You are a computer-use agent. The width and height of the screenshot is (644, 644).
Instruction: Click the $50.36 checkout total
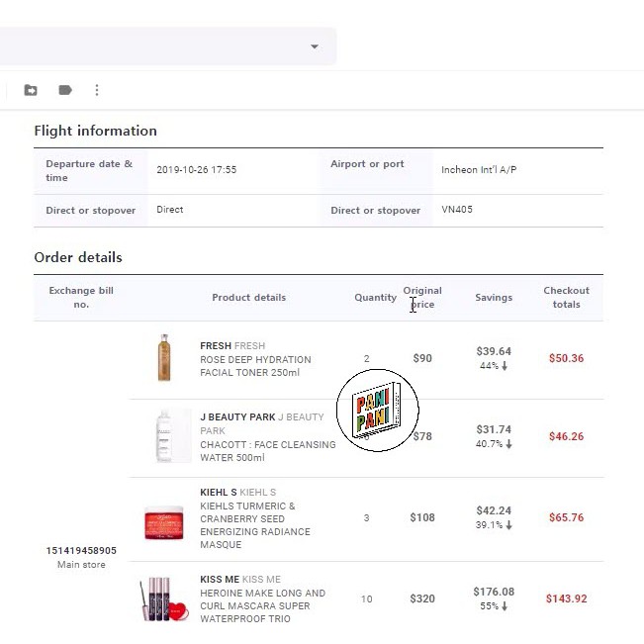tap(566, 358)
